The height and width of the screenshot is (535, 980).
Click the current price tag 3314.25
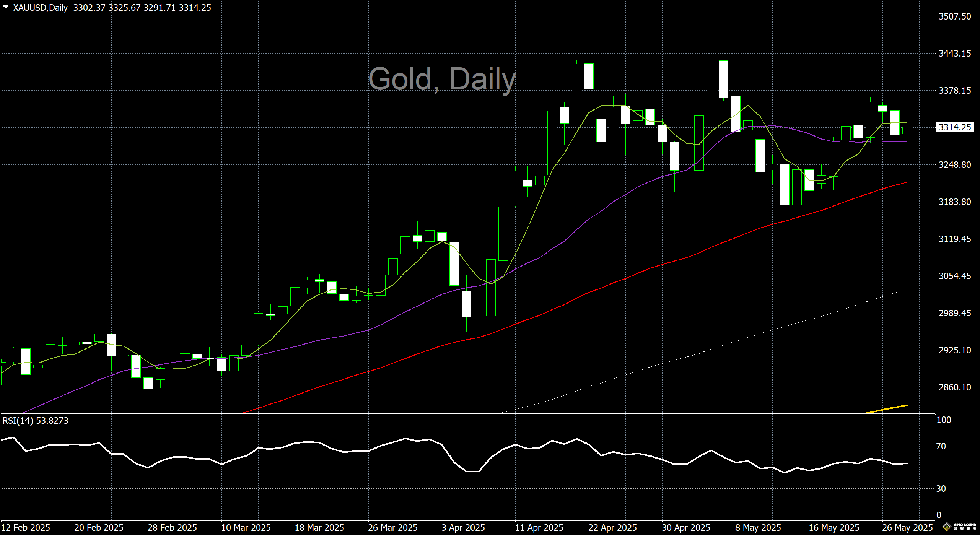[x=954, y=127]
